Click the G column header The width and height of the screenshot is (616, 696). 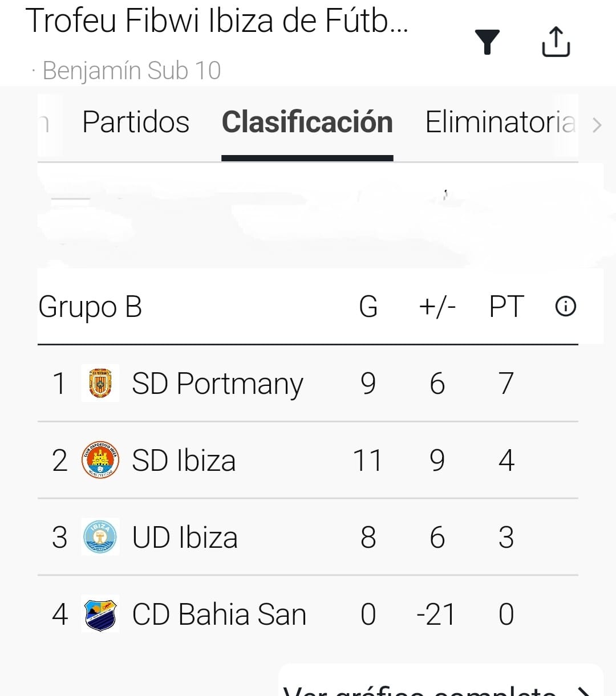point(368,307)
